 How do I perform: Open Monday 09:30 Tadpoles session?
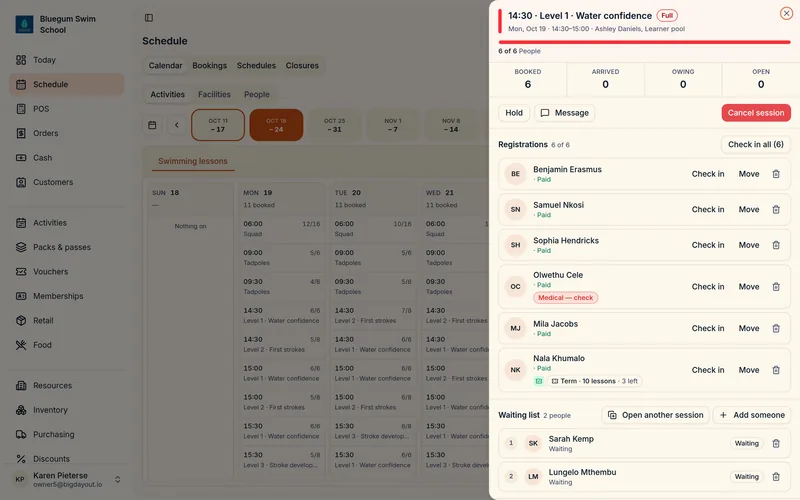(x=282, y=286)
